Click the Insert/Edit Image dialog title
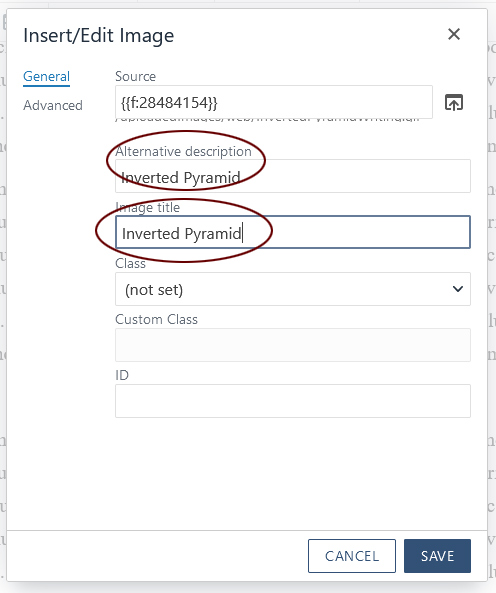Image resolution: width=496 pixels, height=593 pixels. (x=99, y=36)
